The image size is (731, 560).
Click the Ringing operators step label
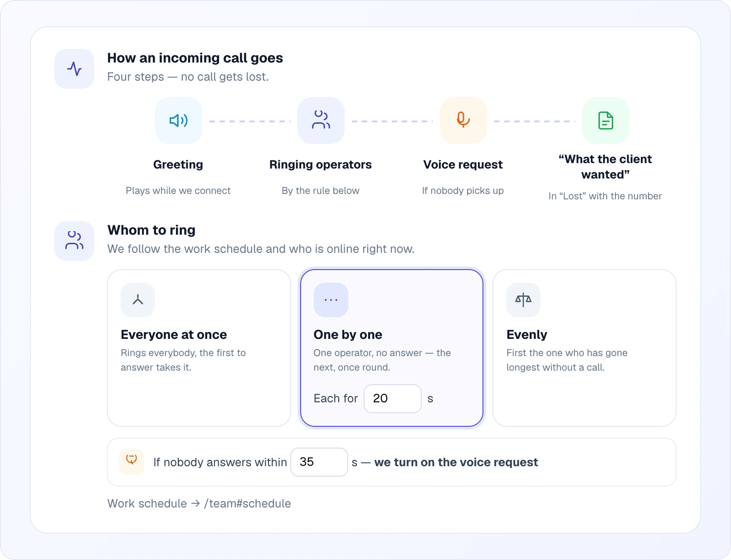[321, 164]
